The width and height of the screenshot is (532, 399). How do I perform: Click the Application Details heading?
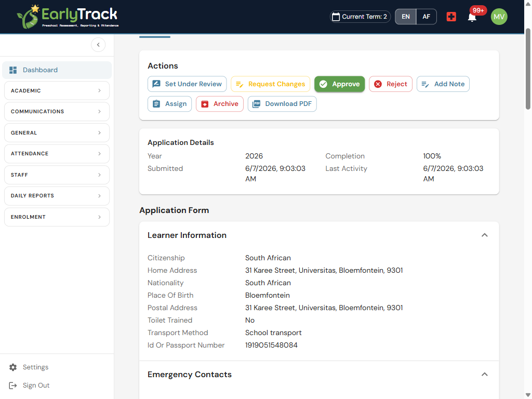[180, 142]
